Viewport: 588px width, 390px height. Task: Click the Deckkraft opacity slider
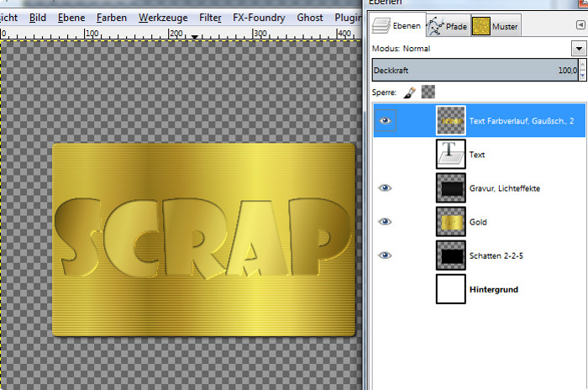[x=475, y=71]
